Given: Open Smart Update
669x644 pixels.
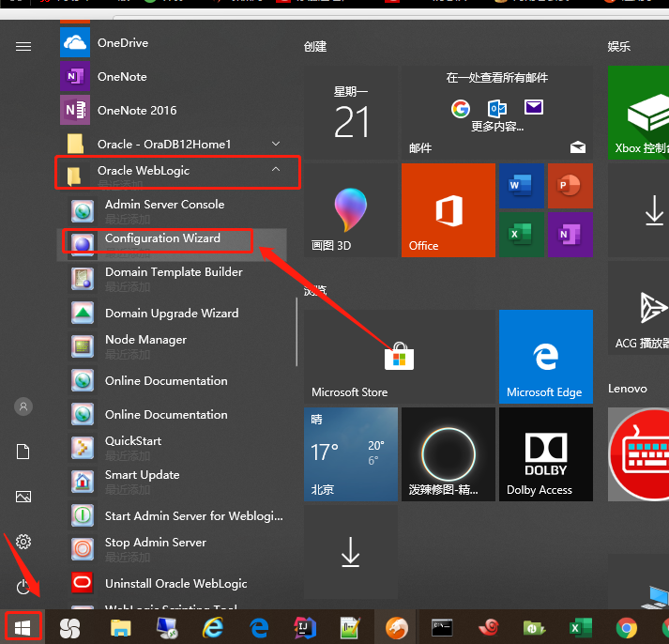Looking at the screenshot, I should click(x=171, y=482).
